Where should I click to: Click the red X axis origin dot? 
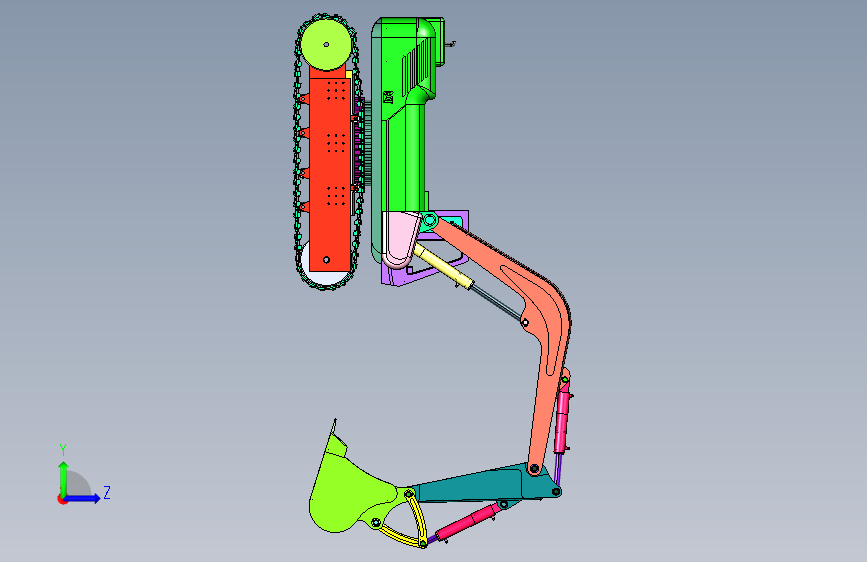(x=61, y=499)
